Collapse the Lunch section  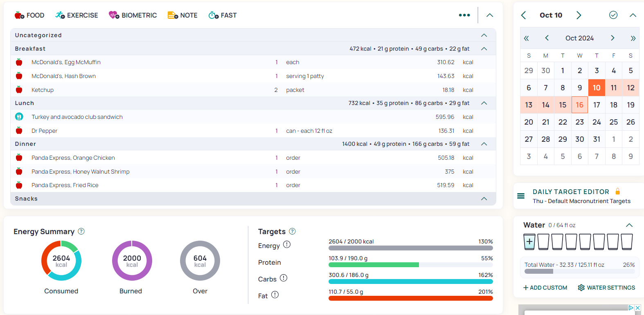tap(484, 103)
